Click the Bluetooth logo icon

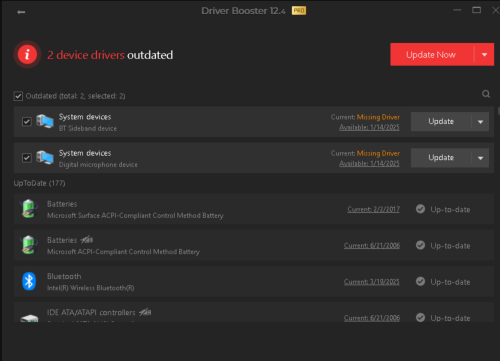29,281
